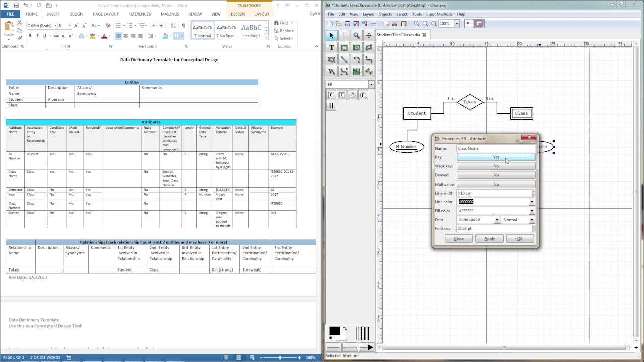
Task: Click Zoom out icon in Dia toolbar
Action: point(434,24)
